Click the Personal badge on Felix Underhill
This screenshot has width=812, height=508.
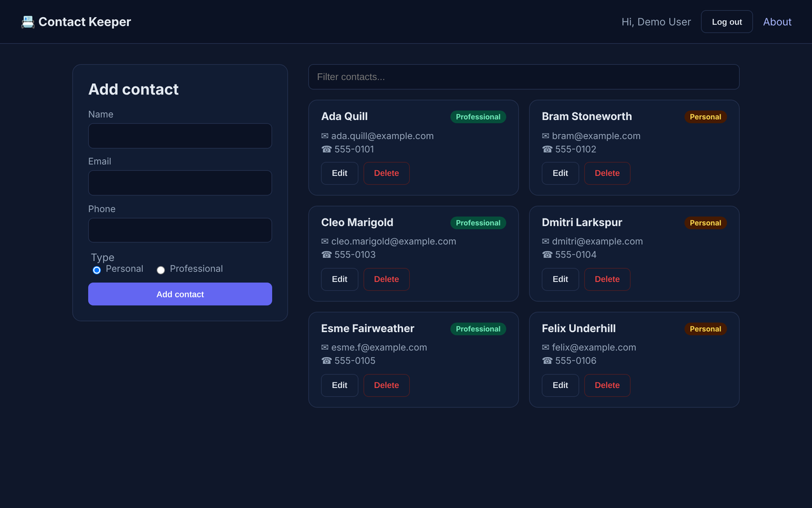coord(705,329)
